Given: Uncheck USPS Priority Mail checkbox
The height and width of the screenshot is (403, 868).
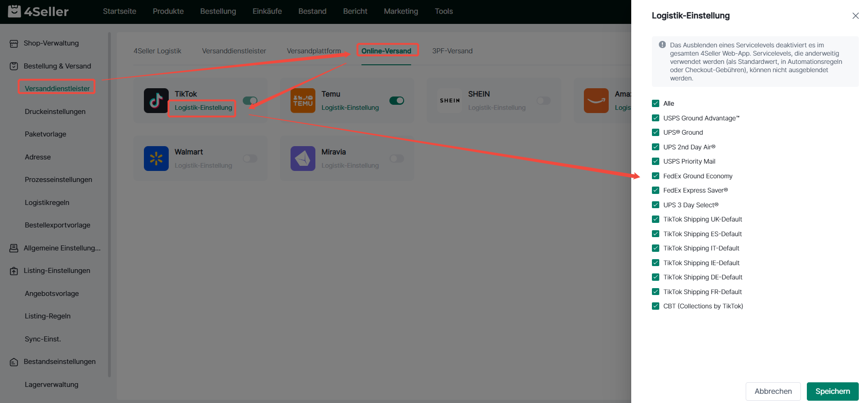Looking at the screenshot, I should point(656,161).
